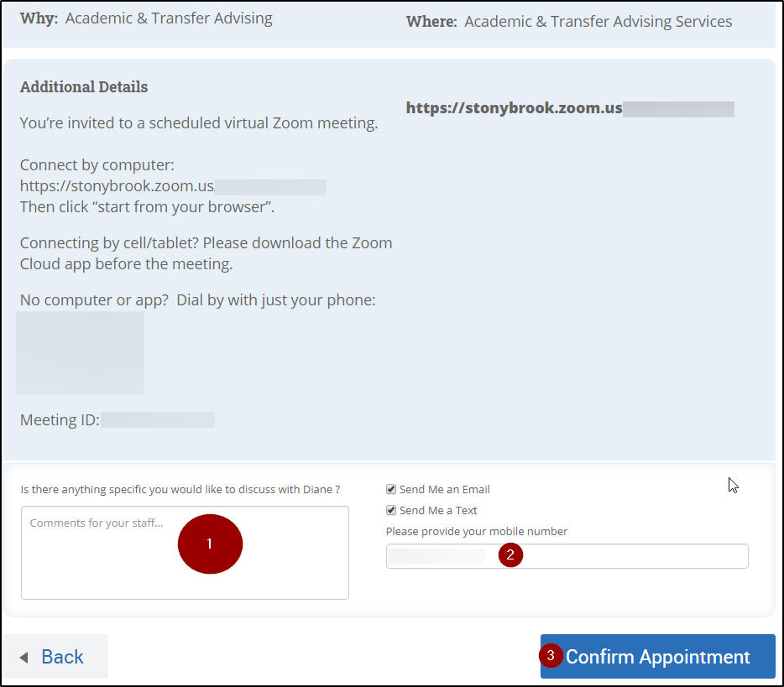The width and height of the screenshot is (784, 687).
Task: Click the red step 1 marker
Action: pyautogui.click(x=210, y=544)
